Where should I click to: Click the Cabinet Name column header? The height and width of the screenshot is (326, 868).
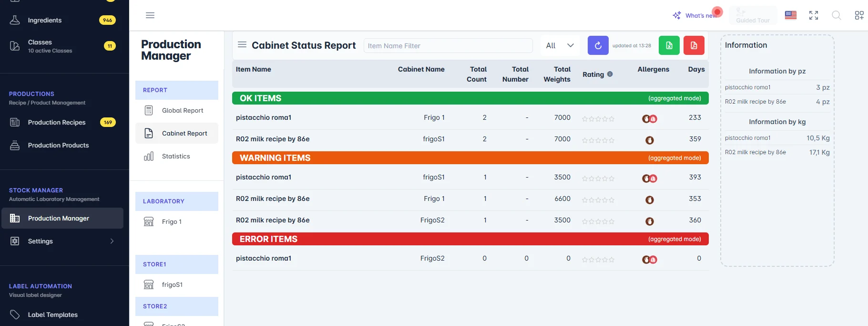[421, 69]
